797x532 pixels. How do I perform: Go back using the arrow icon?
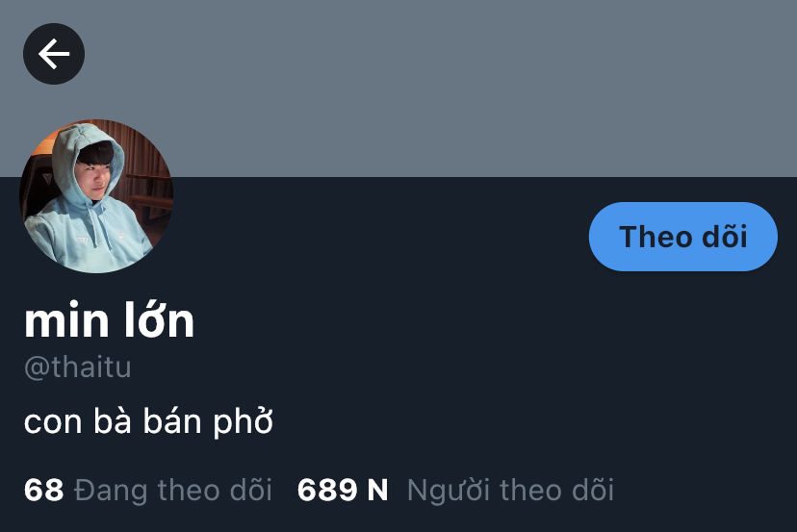tap(54, 54)
